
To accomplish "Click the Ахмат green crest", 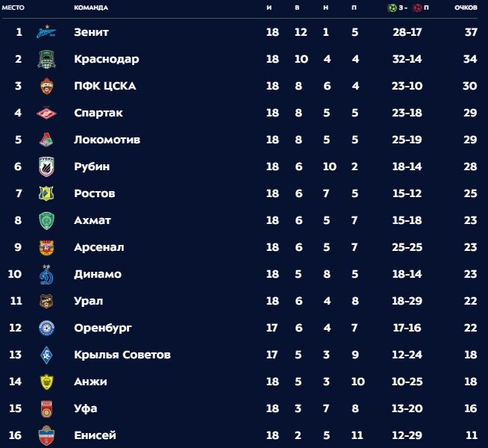I will point(46,220).
